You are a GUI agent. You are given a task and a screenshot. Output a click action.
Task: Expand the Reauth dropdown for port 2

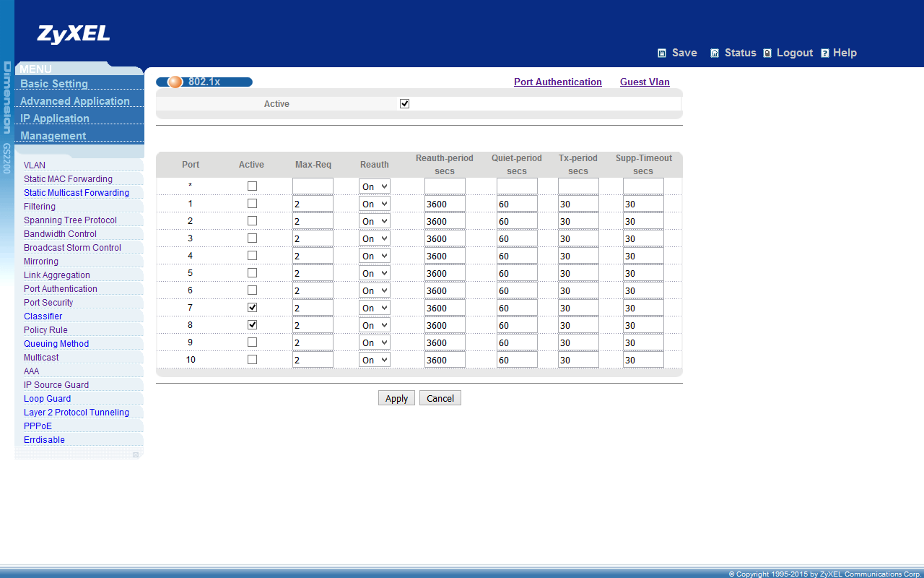(375, 221)
